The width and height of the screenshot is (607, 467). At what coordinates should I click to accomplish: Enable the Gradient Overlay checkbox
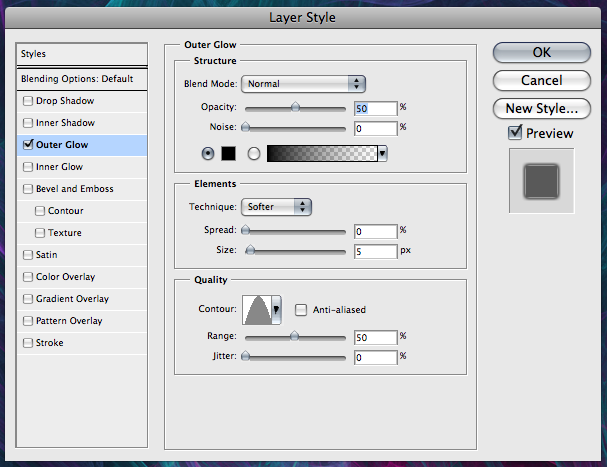tap(28, 299)
